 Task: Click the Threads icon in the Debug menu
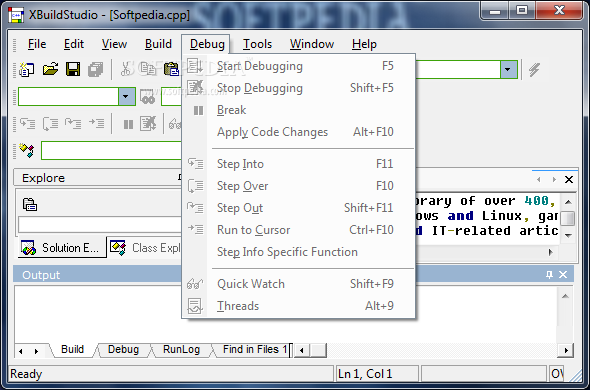click(195, 306)
